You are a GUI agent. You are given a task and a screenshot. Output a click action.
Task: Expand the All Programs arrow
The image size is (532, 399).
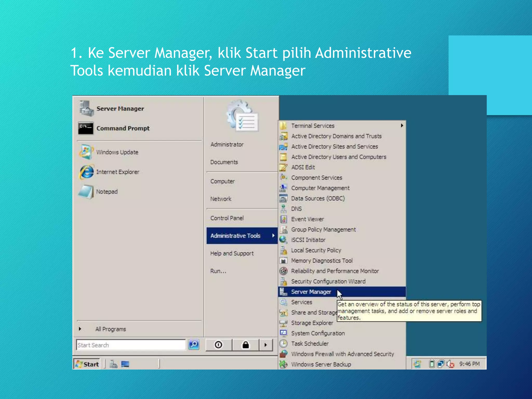click(80, 329)
